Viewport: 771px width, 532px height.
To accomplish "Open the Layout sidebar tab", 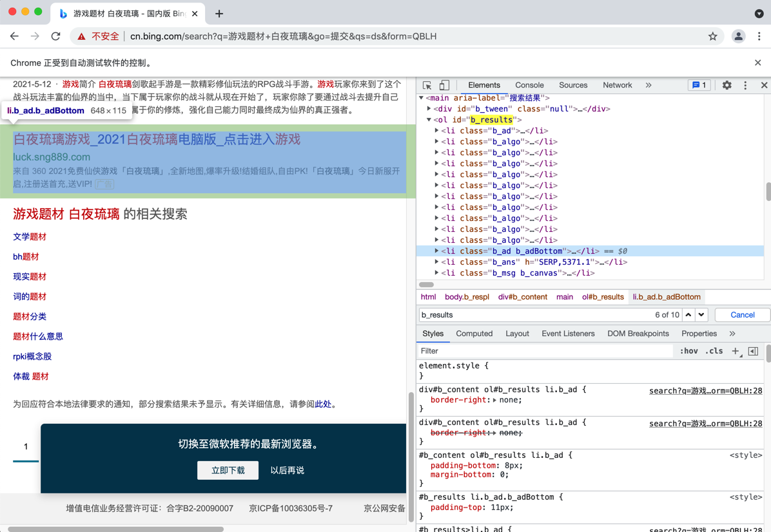I will 517,334.
